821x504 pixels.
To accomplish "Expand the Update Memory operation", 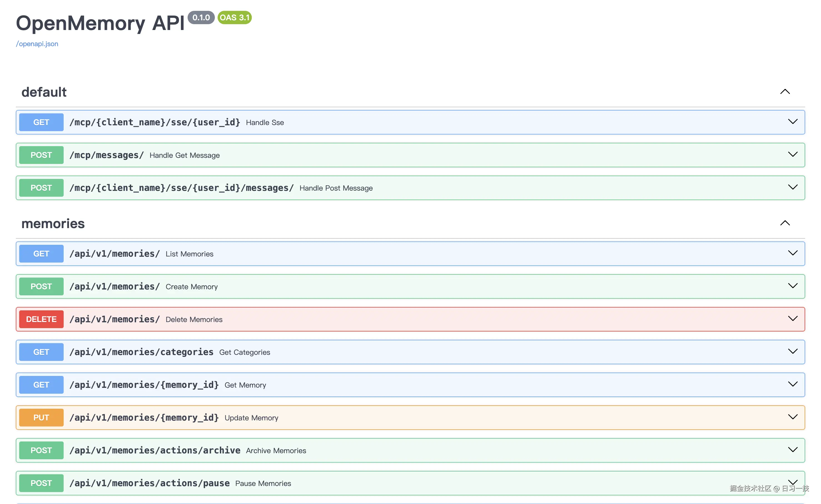I will click(793, 417).
